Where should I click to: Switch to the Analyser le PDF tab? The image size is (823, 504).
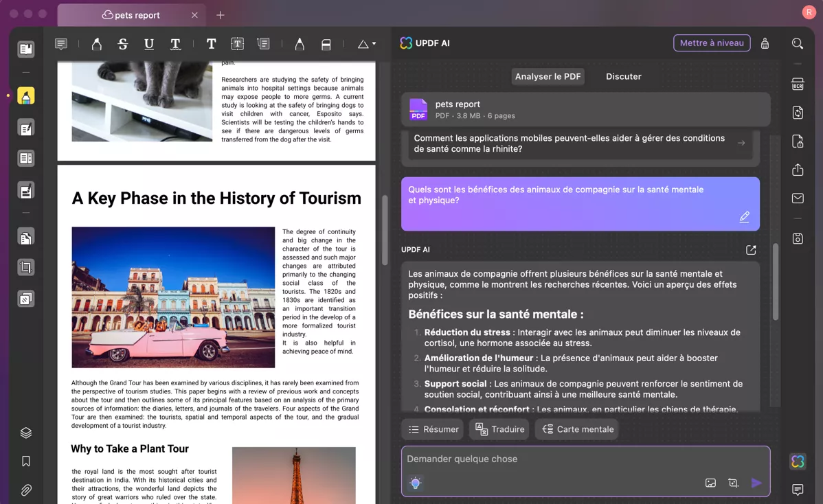[548, 76]
